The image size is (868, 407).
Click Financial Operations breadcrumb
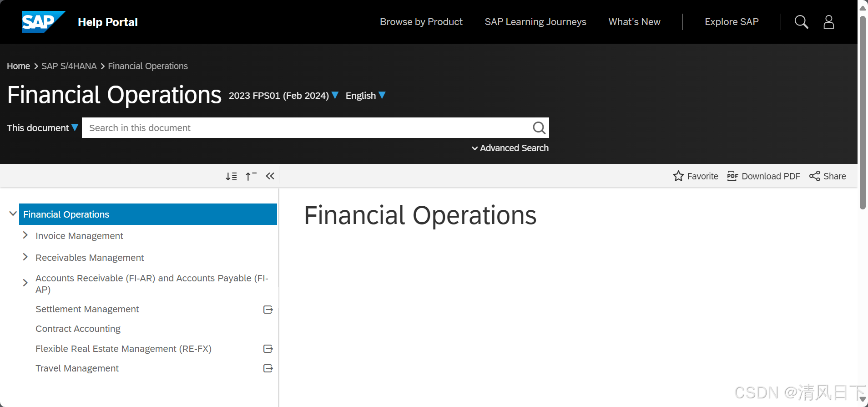[148, 66]
